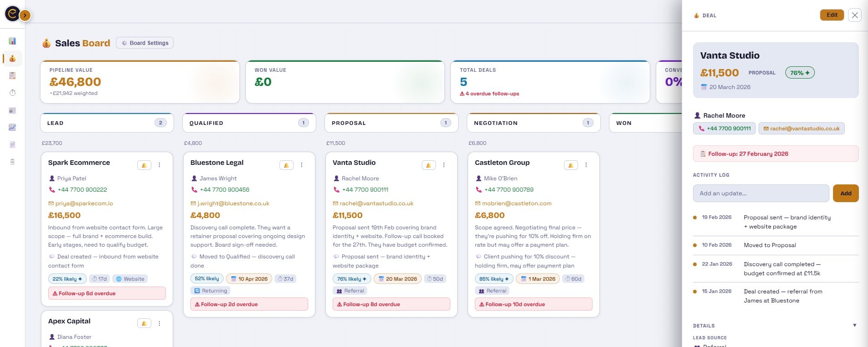Click the bell icon on Spark Ecommerce card

(144, 165)
